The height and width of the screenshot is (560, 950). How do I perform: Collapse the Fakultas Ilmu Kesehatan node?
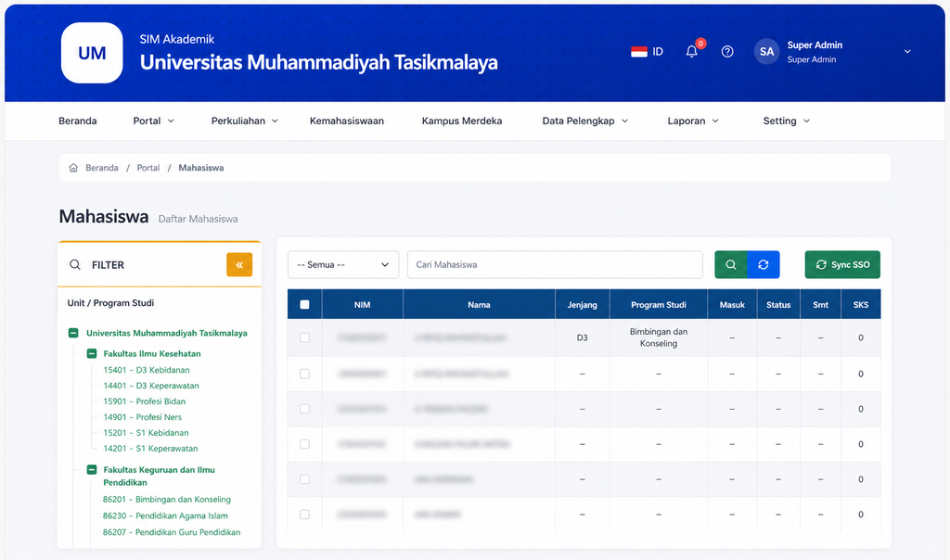92,353
